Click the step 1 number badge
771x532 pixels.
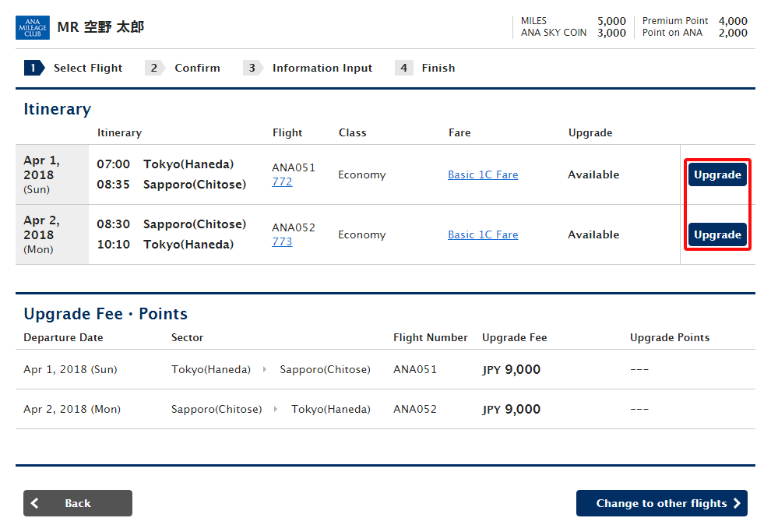coord(33,68)
